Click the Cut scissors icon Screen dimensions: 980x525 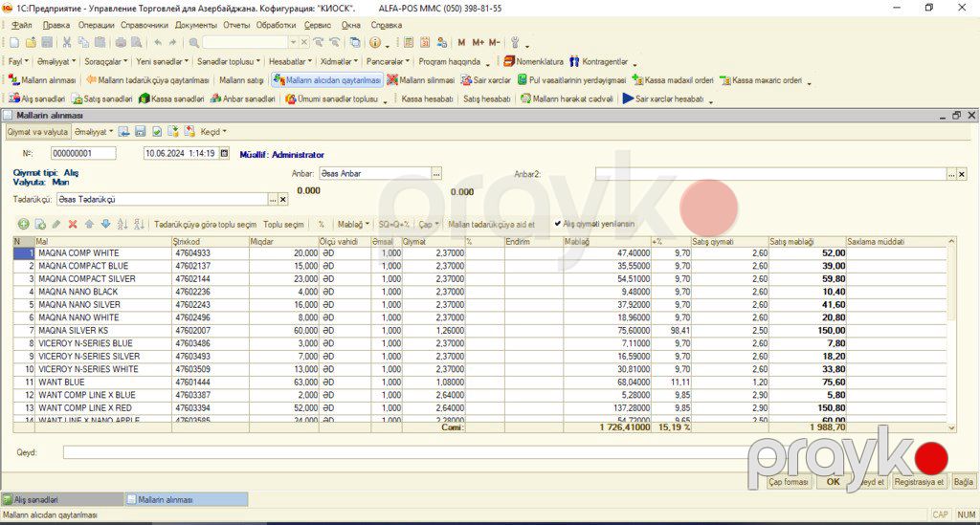pos(66,42)
